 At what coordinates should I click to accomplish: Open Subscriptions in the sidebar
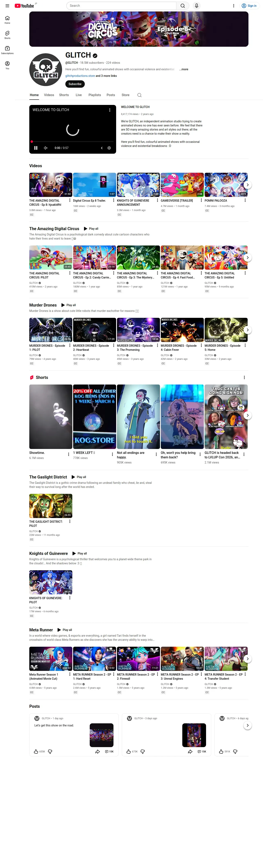point(7,50)
